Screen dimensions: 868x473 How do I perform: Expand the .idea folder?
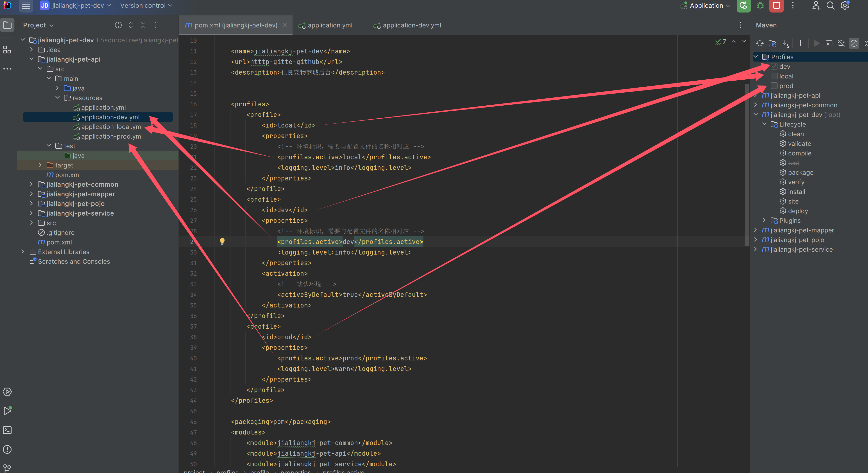click(31, 50)
